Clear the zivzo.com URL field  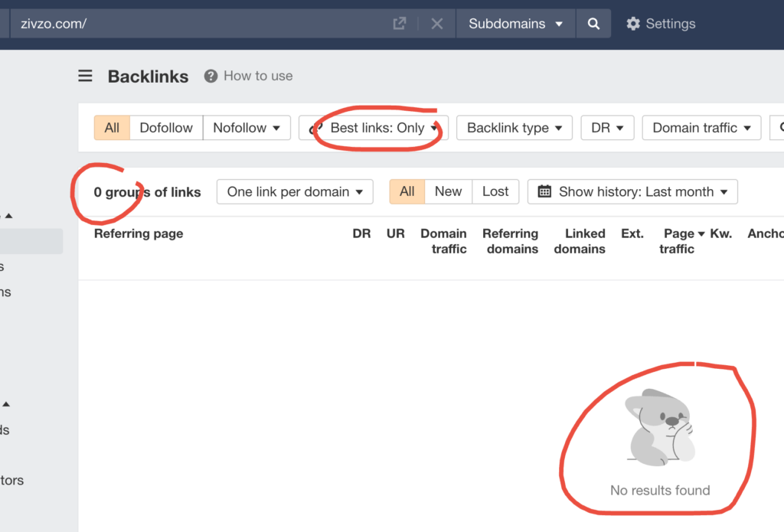[x=437, y=24]
